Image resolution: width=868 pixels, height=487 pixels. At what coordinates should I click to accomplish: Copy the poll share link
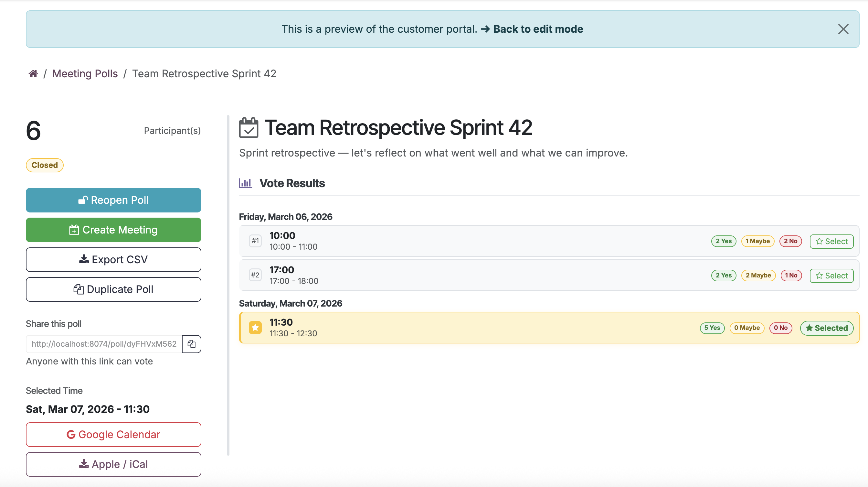coord(191,344)
